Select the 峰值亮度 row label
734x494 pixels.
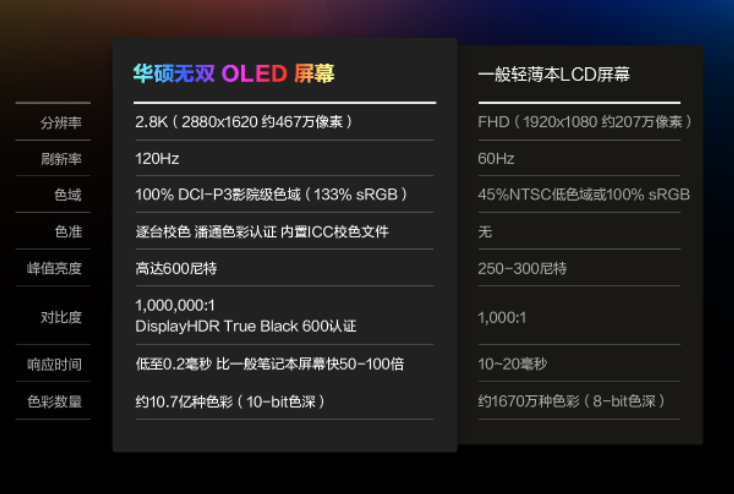click(54, 268)
